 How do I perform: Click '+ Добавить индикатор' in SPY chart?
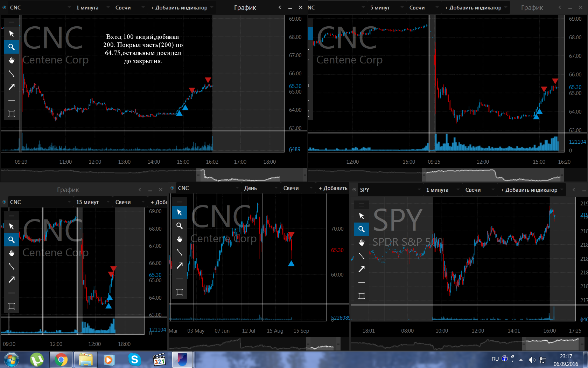[x=532, y=190]
